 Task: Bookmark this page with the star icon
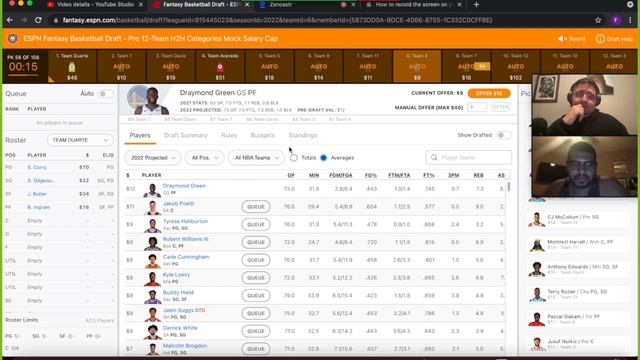598,20
